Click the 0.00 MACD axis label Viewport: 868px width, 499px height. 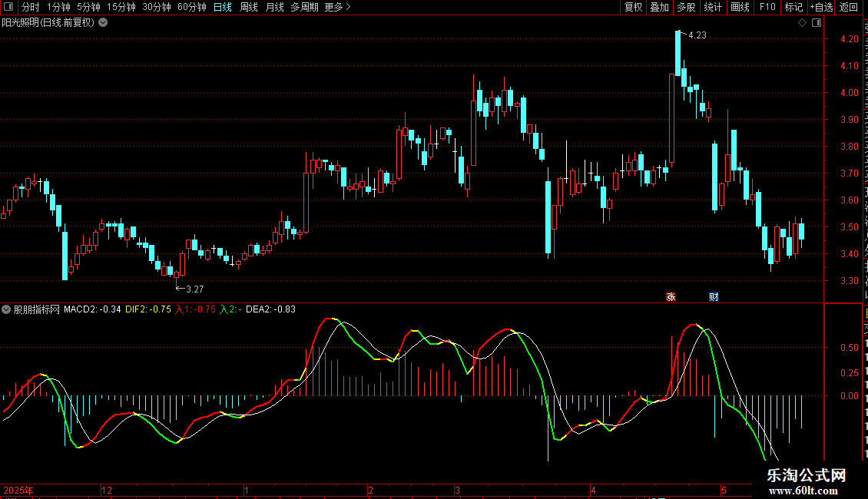[850, 396]
